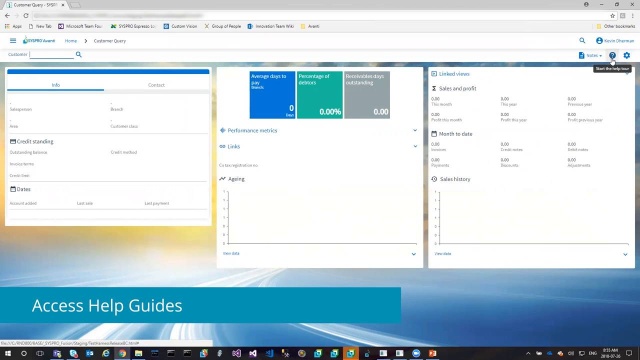Open File Explorer from the taskbar
The width and height of the screenshot is (640, 360).
pyautogui.click(x=138, y=353)
